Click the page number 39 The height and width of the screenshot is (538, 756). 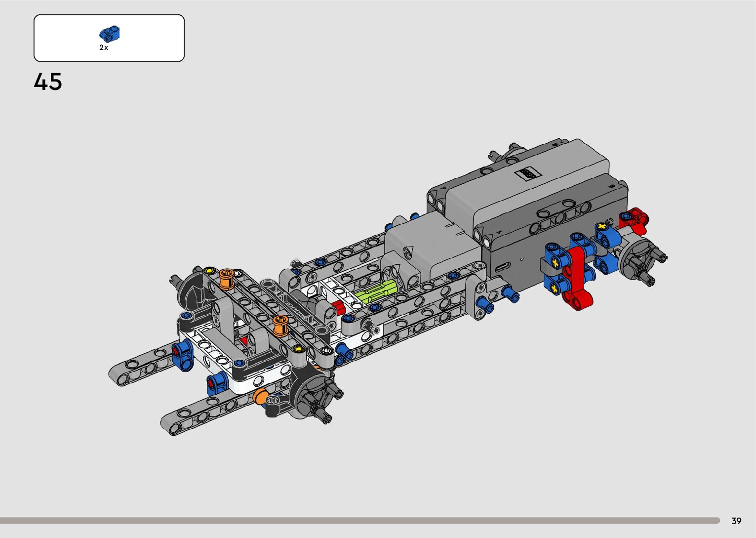736,521
